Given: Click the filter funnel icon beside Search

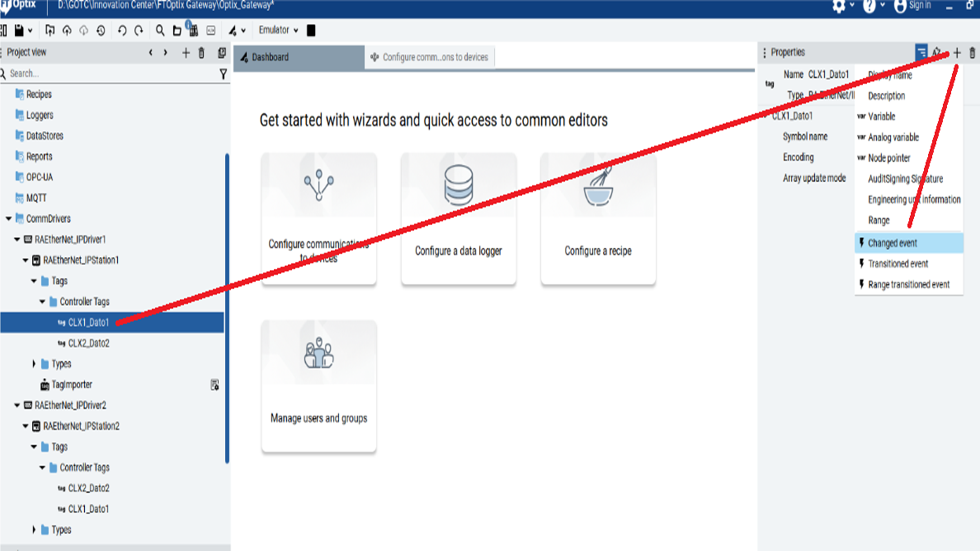Looking at the screenshot, I should click(x=223, y=74).
